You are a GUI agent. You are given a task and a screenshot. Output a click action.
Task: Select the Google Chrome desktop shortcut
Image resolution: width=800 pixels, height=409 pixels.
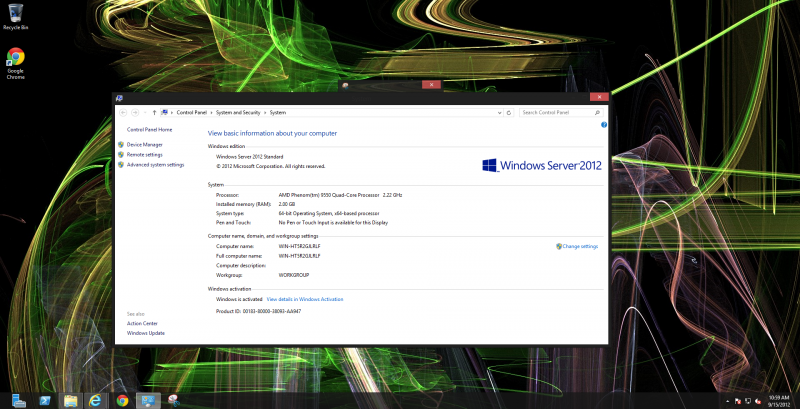pos(16,63)
